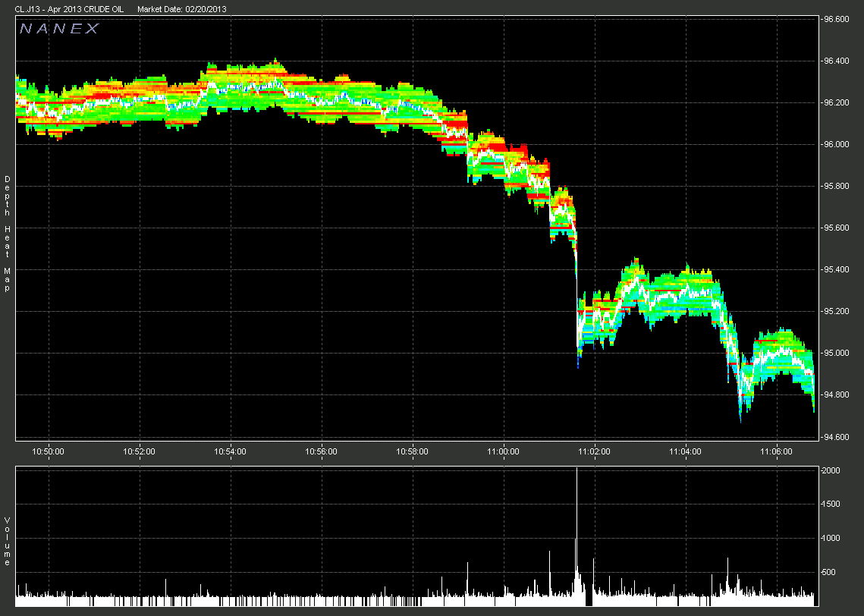This screenshot has height=616, width=864.
Task: Click the 10:54:00 time axis label
Action: point(231,452)
